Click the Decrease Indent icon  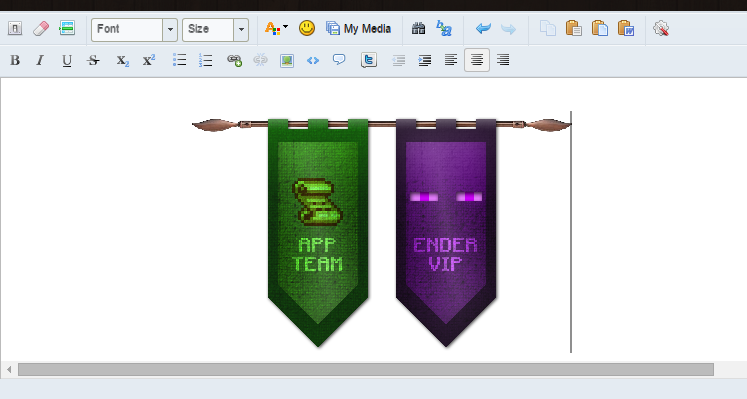point(398,60)
